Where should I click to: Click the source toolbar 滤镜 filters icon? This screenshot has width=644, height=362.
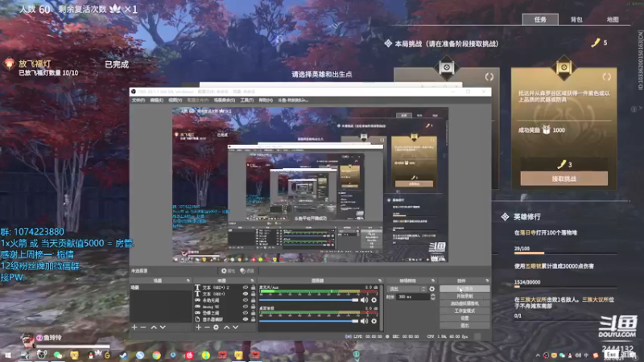tap(247, 271)
